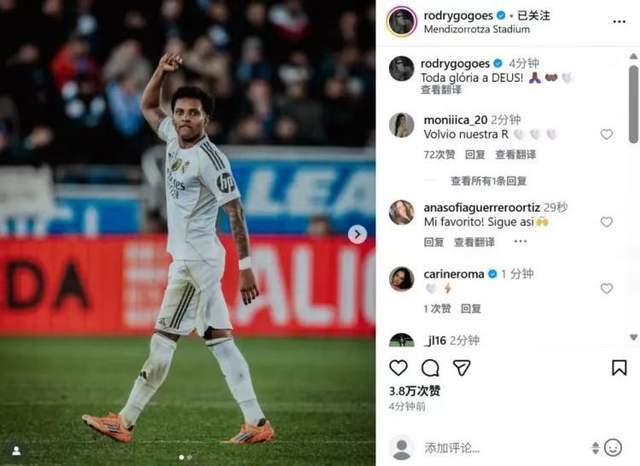Open options dots under anasofiaguerreroortiz comment
This screenshot has width=640, height=466.
pos(520,242)
